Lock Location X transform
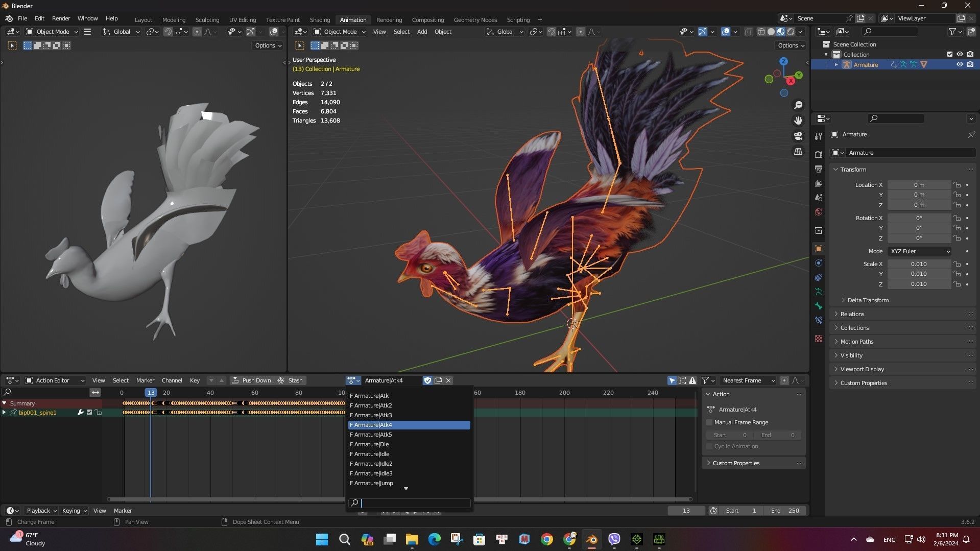The width and height of the screenshot is (980, 551). (x=957, y=185)
